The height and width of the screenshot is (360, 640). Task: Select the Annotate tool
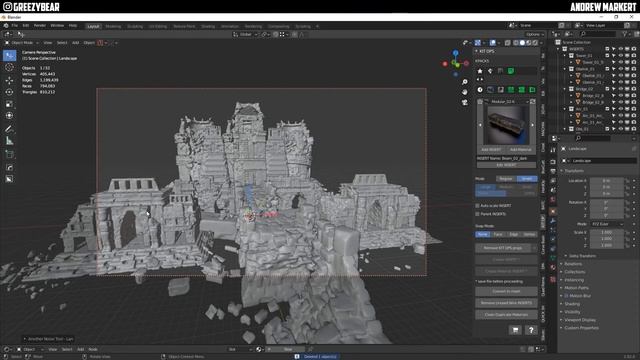(x=9, y=129)
